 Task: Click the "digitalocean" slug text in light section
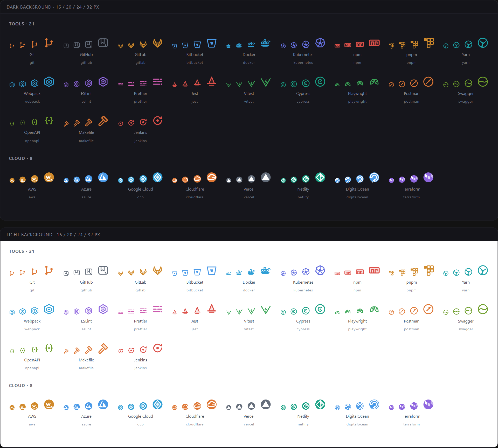point(357,424)
